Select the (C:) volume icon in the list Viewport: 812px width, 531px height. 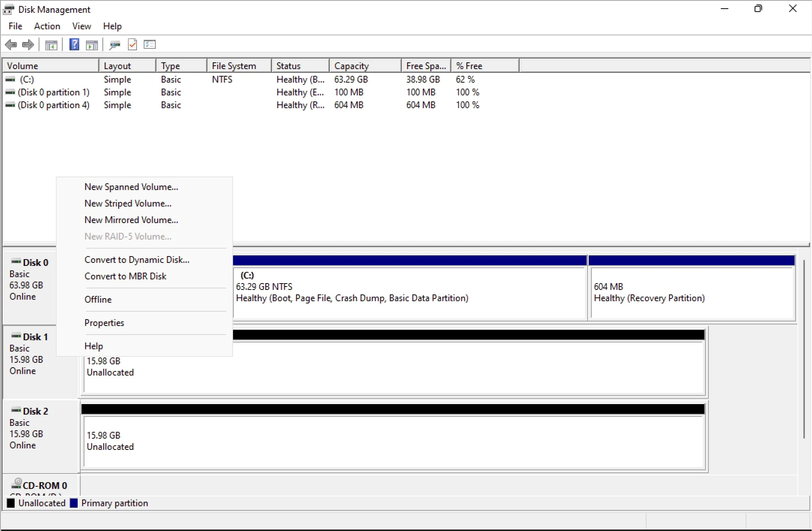[9, 79]
